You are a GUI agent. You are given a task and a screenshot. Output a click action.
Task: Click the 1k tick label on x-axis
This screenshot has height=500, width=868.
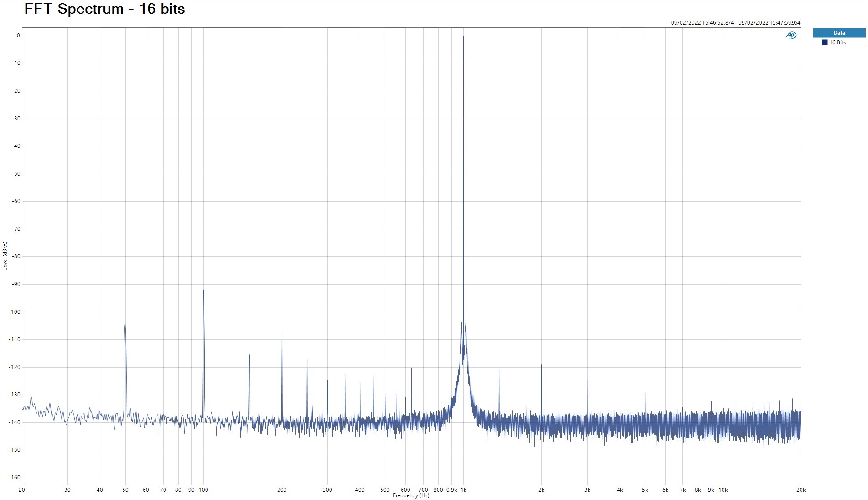point(463,490)
